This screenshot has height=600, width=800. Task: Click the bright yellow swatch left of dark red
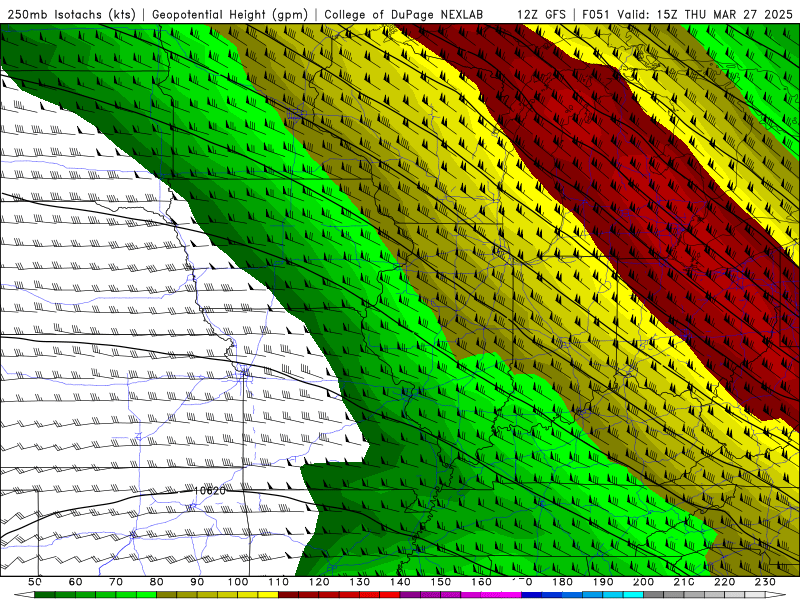pyautogui.click(x=268, y=595)
